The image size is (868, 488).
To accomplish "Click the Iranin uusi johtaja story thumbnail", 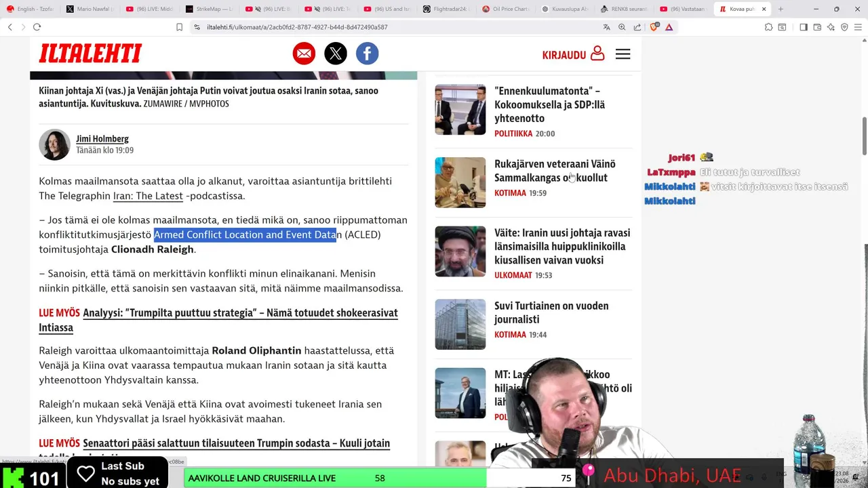I will click(x=460, y=251).
